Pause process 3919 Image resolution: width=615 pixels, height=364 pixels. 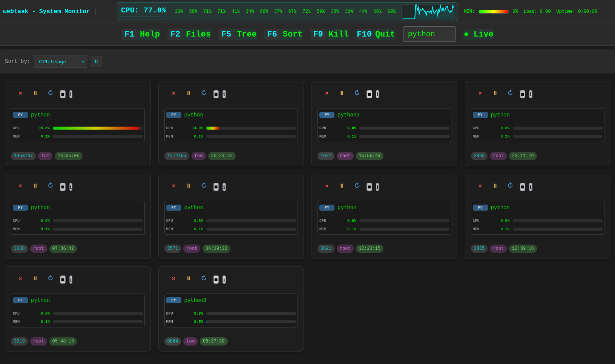pyautogui.click(x=35, y=278)
